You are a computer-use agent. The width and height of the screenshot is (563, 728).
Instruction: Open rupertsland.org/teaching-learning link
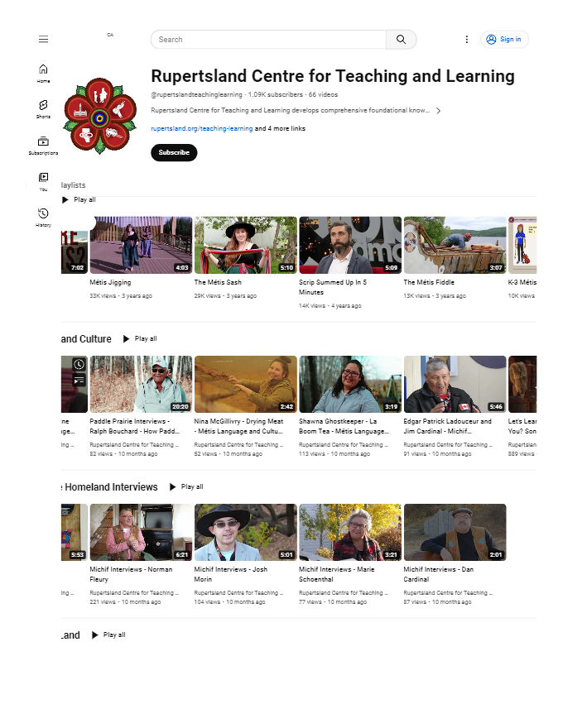coord(201,128)
